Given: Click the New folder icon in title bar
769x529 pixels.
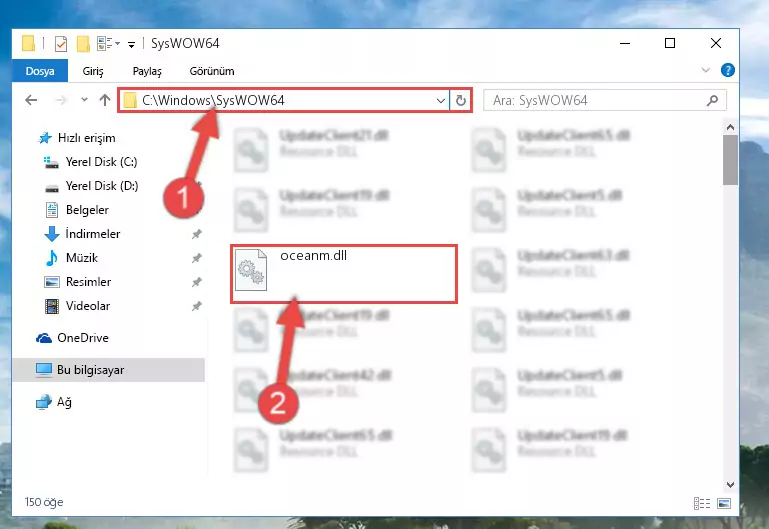Looking at the screenshot, I should (x=83, y=44).
